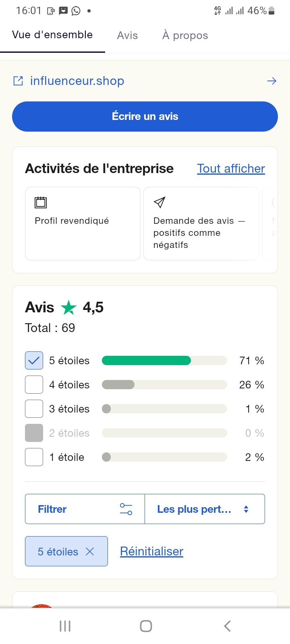This screenshot has width=290, height=644.
Task: Switch to the Avis tab
Action: point(127,35)
